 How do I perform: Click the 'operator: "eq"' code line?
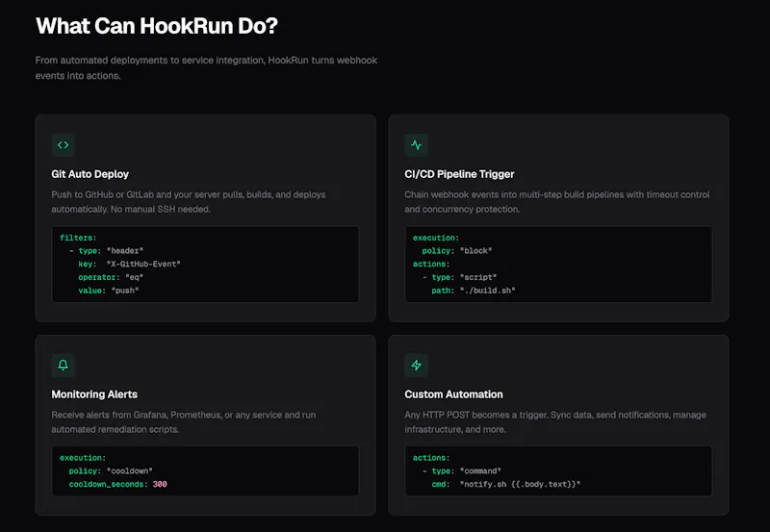(x=111, y=277)
